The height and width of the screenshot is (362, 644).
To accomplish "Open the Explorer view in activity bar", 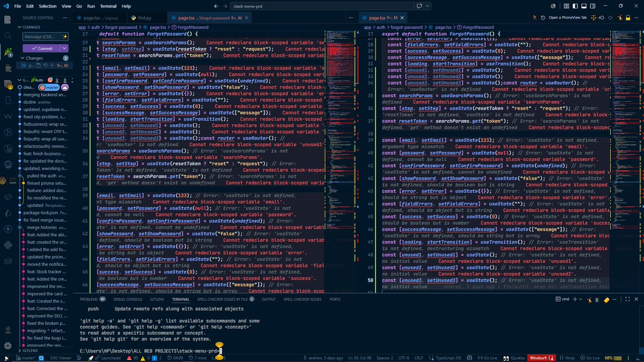I will tap(8, 19).
